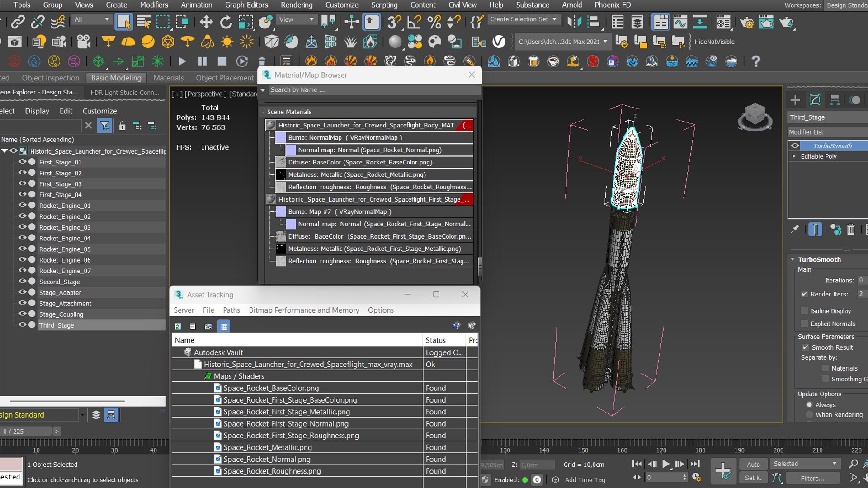Image resolution: width=868 pixels, height=488 pixels.
Task: Enable the Explicit Normals checkbox
Action: click(804, 324)
